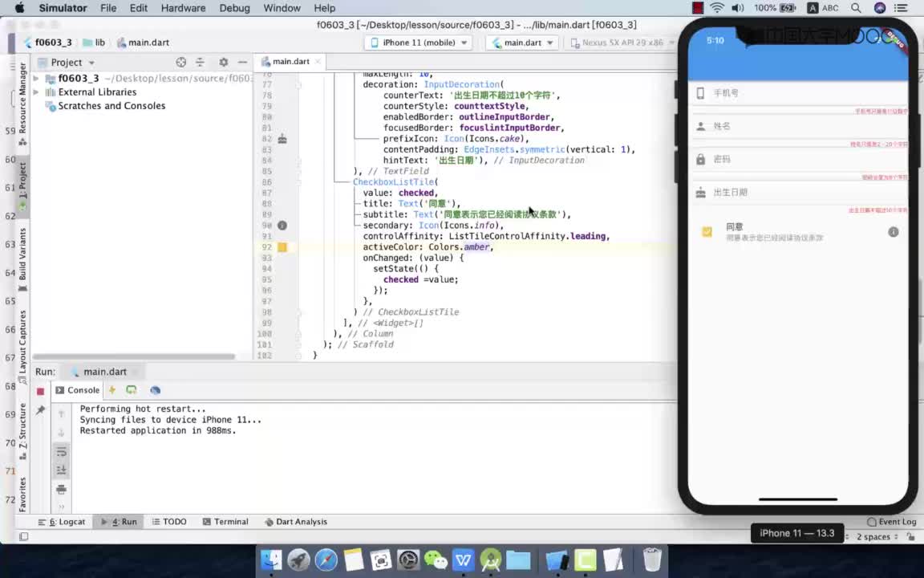
Task: Open iPhone 11 (mobile) device dropdown
Action: [419, 43]
